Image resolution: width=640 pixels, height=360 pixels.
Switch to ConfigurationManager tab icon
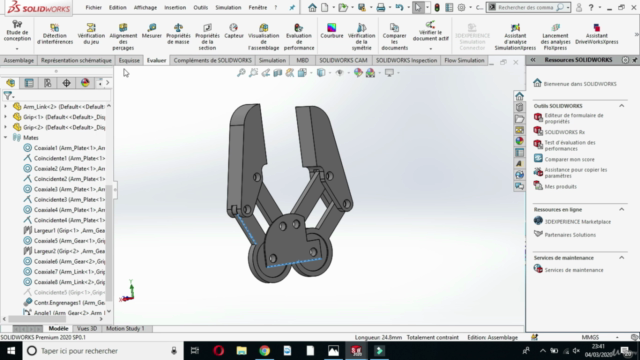coord(48,83)
